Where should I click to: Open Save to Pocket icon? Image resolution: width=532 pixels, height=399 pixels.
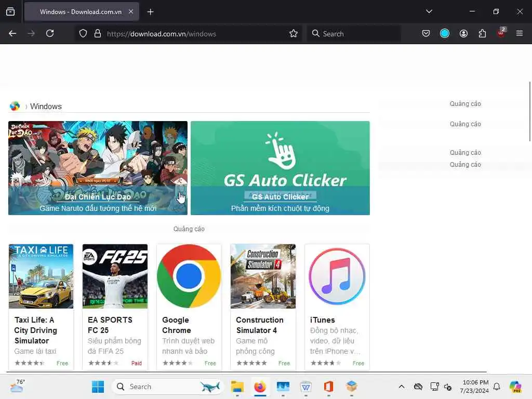click(426, 33)
